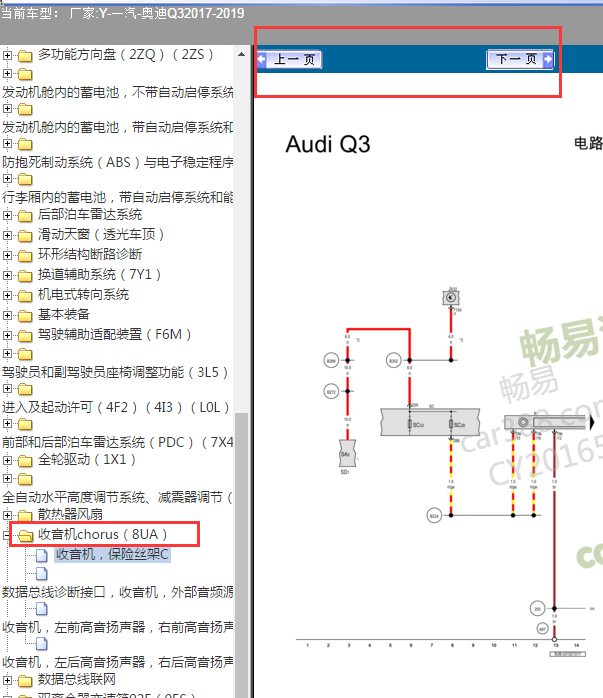Click folder icon of 全轮驱动 (1X1)
The height and width of the screenshot is (698, 603).
tap(25, 461)
